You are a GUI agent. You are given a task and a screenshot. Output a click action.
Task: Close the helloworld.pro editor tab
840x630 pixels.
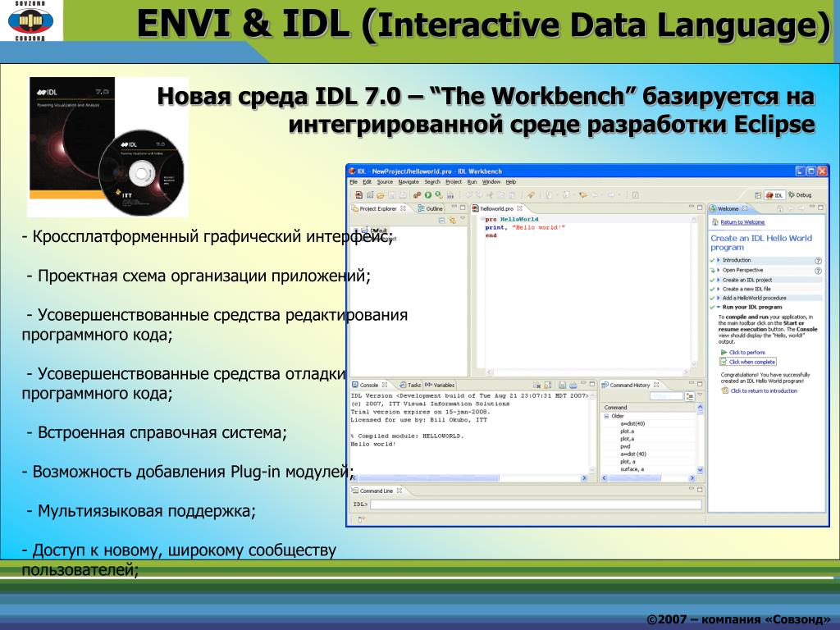tap(519, 208)
